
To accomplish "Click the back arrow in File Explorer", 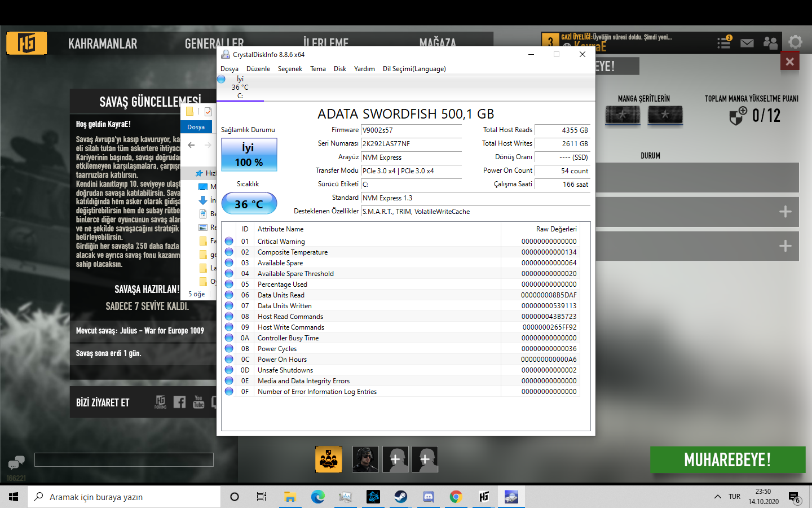I will click(191, 145).
